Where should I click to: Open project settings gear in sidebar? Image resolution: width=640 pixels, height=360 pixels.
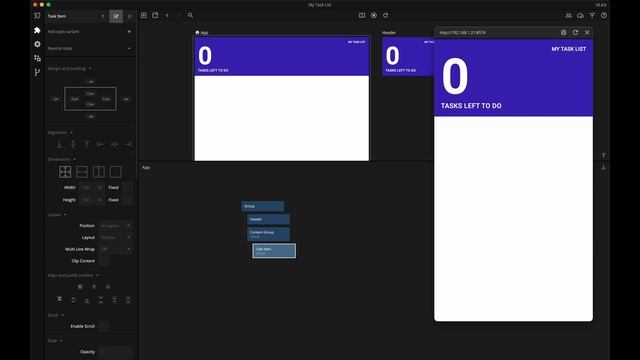37,44
